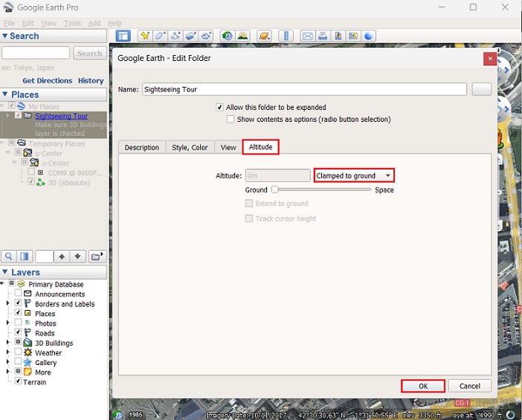Click the Show Ruler icon
This screenshot has width=522, height=420.
pos(286,36)
